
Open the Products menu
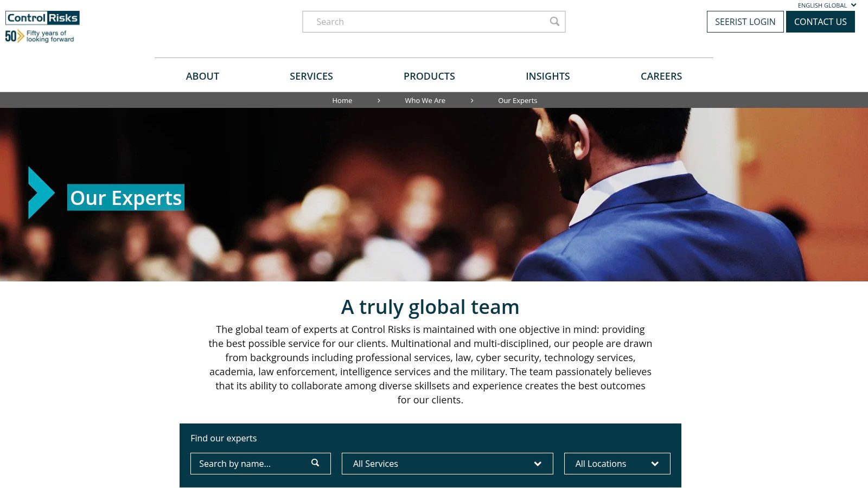[x=429, y=76]
